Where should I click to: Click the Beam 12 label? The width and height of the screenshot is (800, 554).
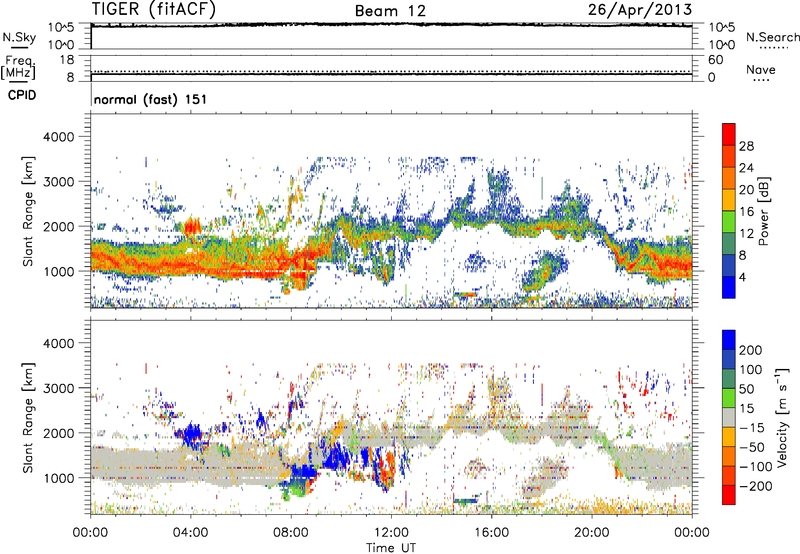(x=390, y=11)
